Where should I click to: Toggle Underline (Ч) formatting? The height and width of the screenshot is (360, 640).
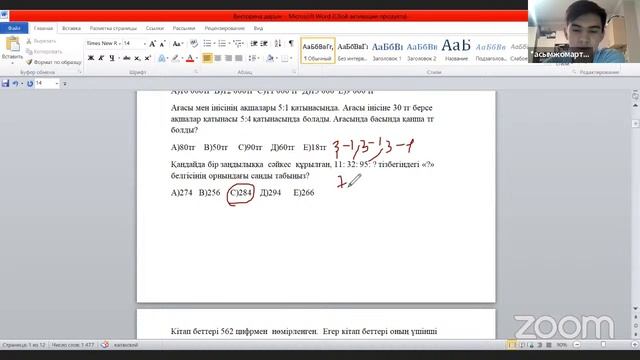click(x=111, y=58)
